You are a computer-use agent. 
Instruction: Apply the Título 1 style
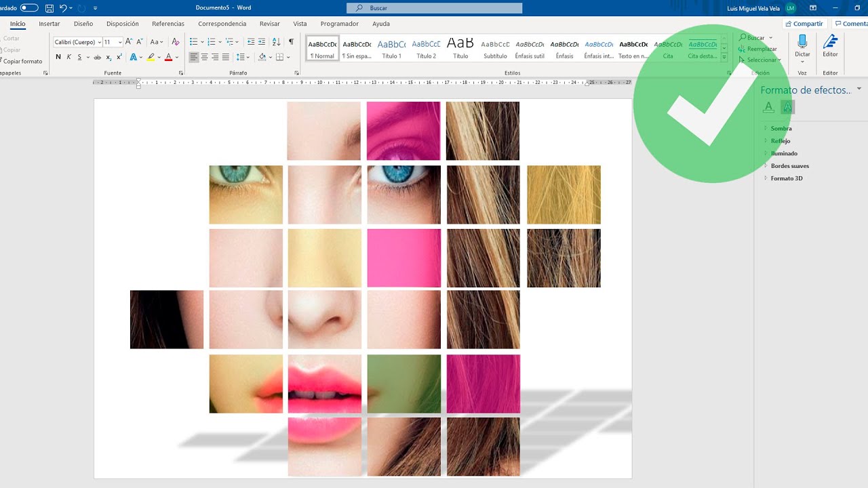click(391, 48)
